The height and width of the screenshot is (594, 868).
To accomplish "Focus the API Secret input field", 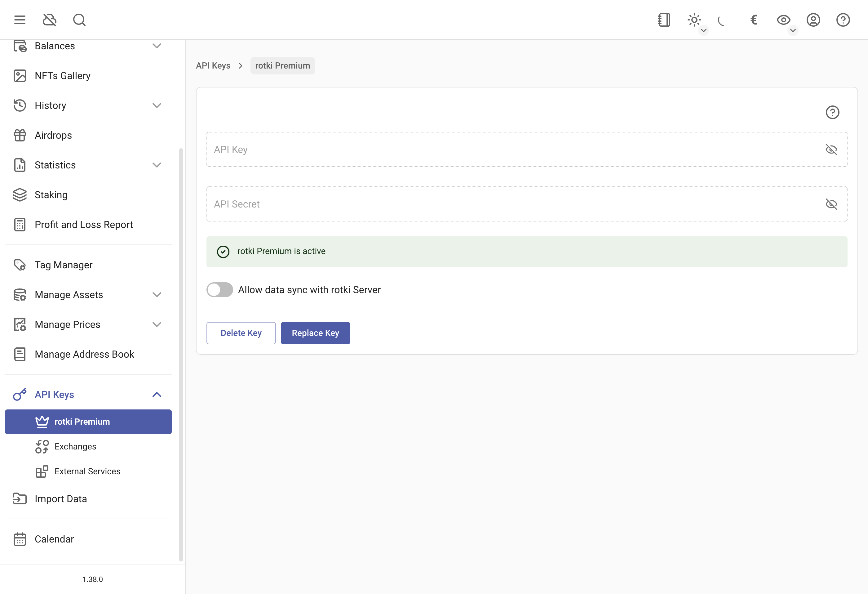I will [527, 204].
